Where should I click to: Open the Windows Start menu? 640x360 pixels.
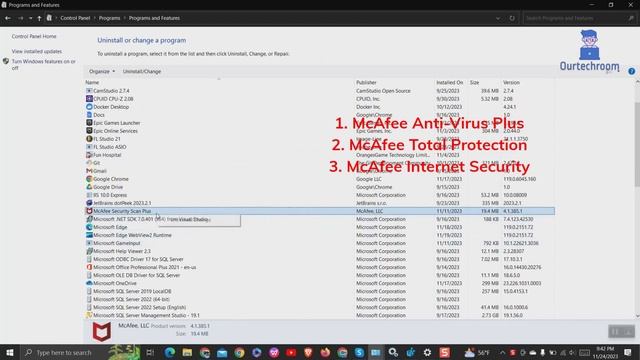9,352
